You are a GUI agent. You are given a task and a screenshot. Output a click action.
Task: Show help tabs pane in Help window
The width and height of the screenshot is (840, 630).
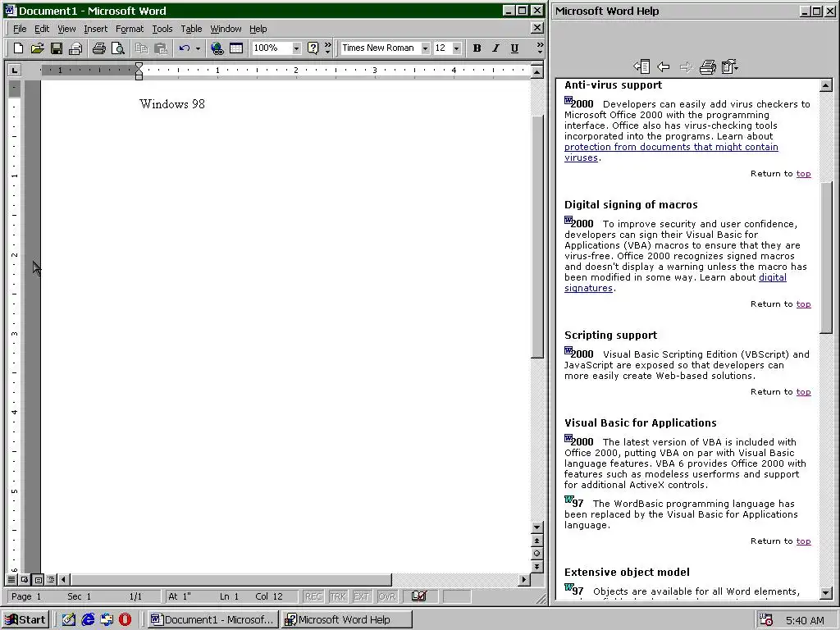641,67
